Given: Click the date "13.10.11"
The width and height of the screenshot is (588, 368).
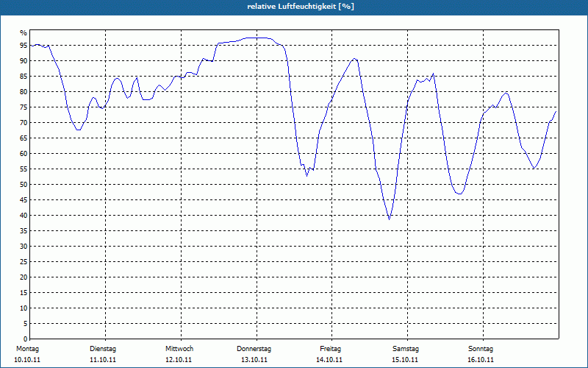Looking at the screenshot, I should tap(254, 360).
